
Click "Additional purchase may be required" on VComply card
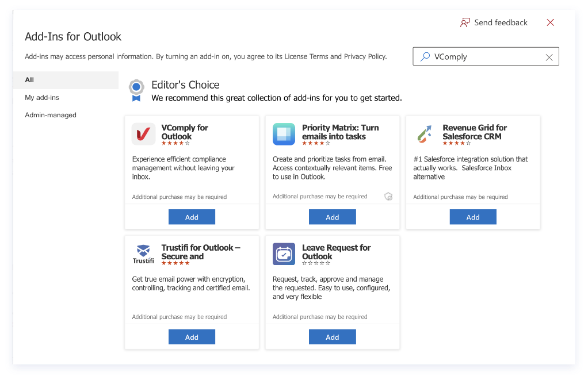point(180,197)
